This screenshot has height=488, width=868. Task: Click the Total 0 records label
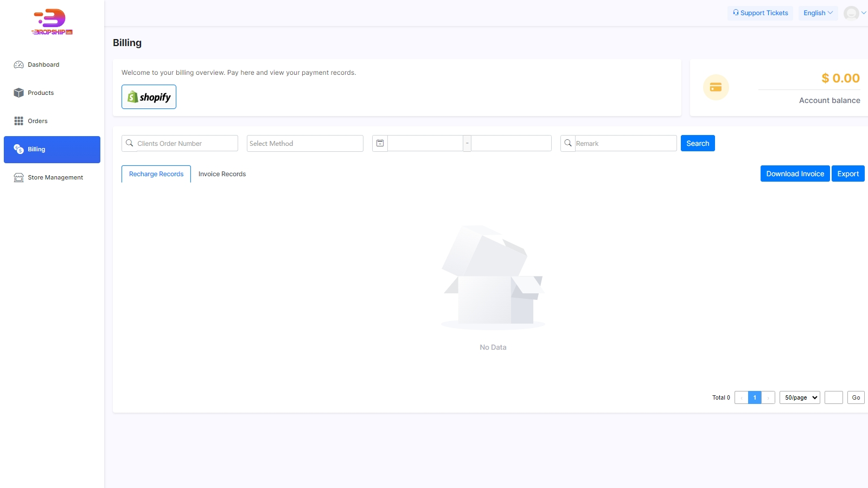(x=721, y=397)
